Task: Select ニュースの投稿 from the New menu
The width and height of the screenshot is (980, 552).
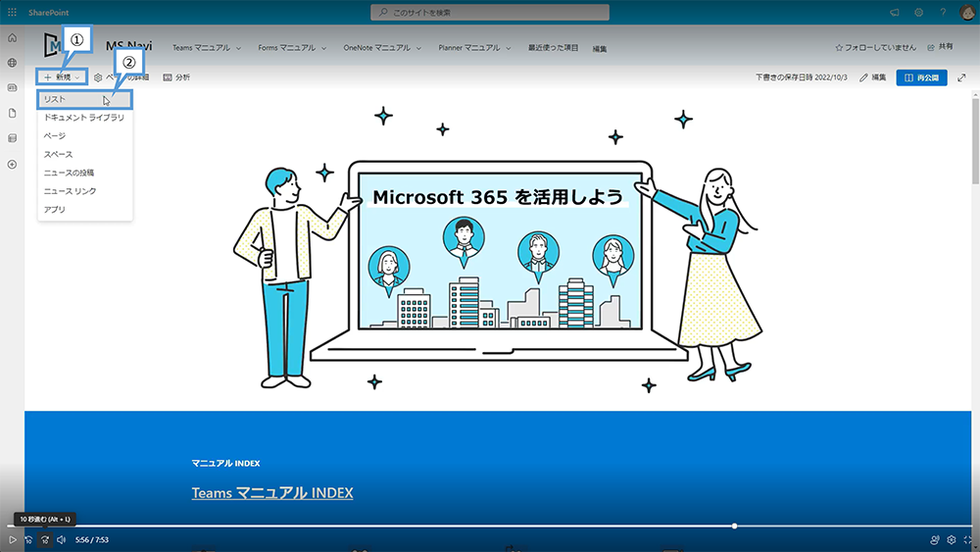Action: point(84,173)
